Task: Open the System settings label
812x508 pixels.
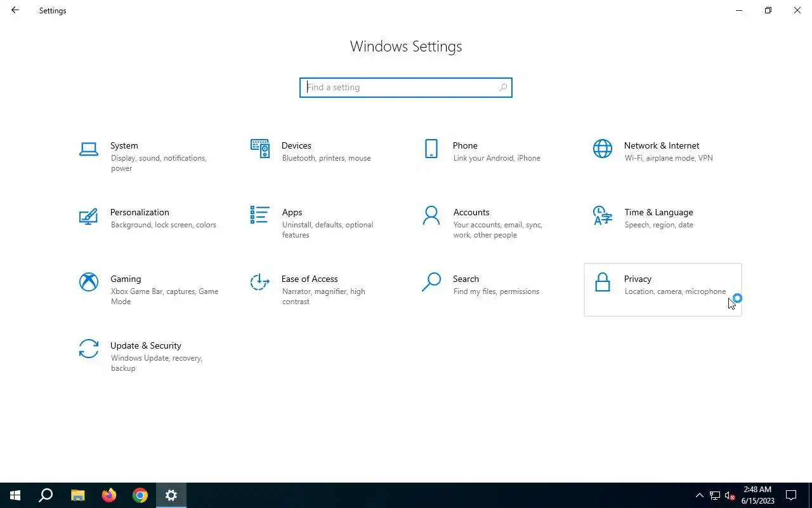Action: point(124,145)
